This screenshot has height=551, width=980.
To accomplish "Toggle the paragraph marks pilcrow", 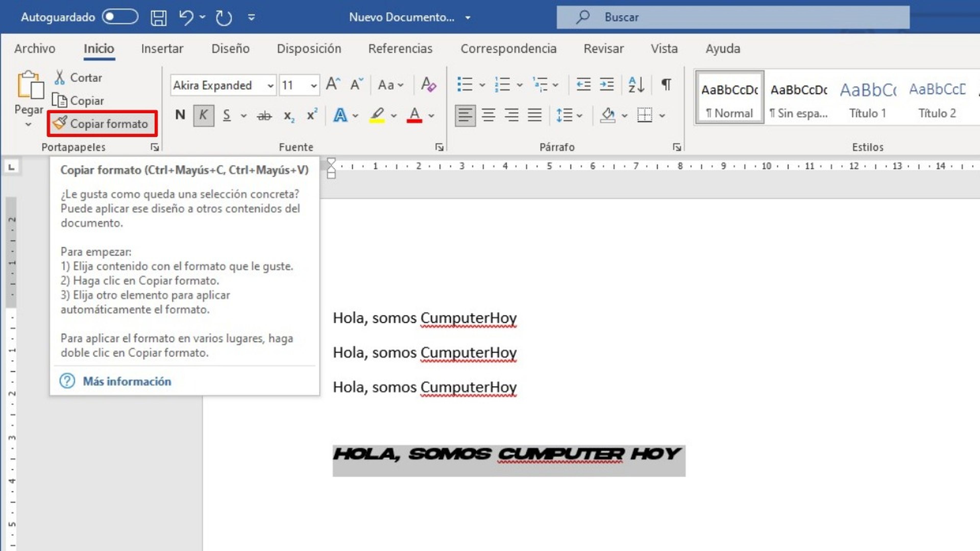I will pos(666,84).
